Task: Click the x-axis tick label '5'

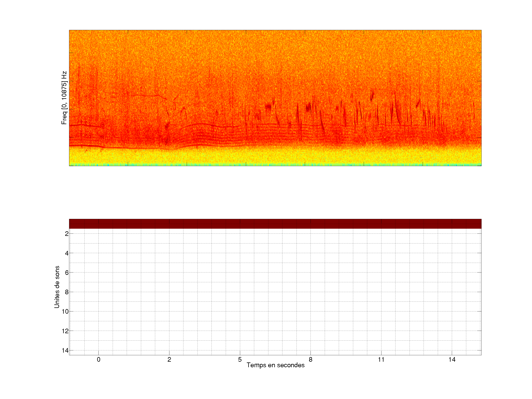Action: click(240, 359)
